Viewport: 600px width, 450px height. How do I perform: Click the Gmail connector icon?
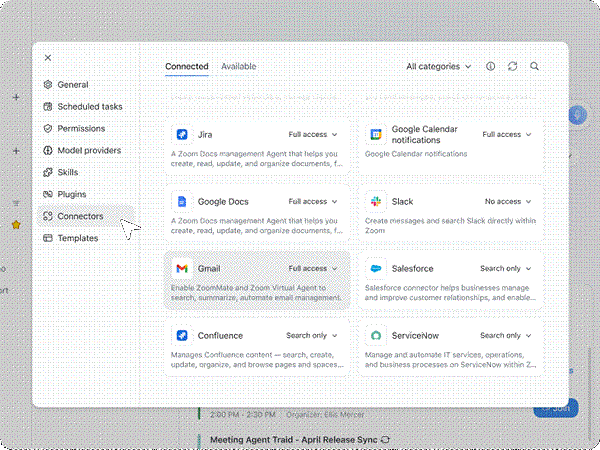click(x=182, y=268)
